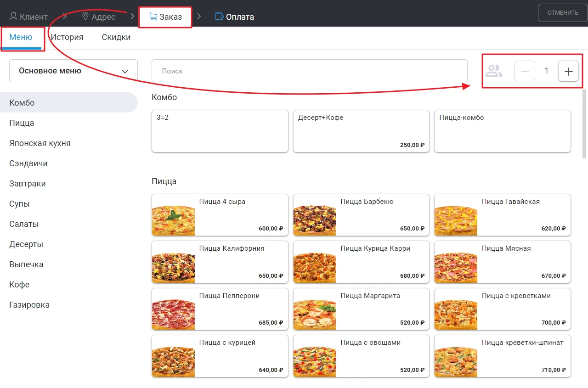
Task: Add Пицца Пепперони to the order
Action: pos(220,309)
